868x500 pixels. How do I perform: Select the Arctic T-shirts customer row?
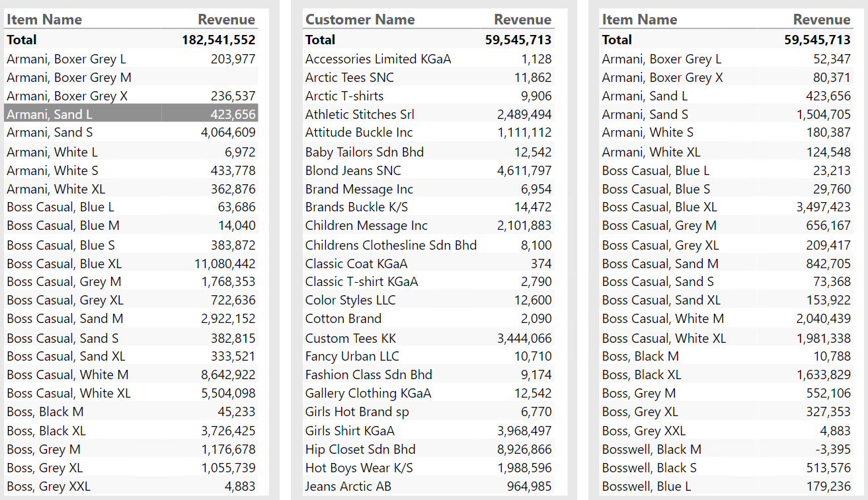click(x=428, y=96)
